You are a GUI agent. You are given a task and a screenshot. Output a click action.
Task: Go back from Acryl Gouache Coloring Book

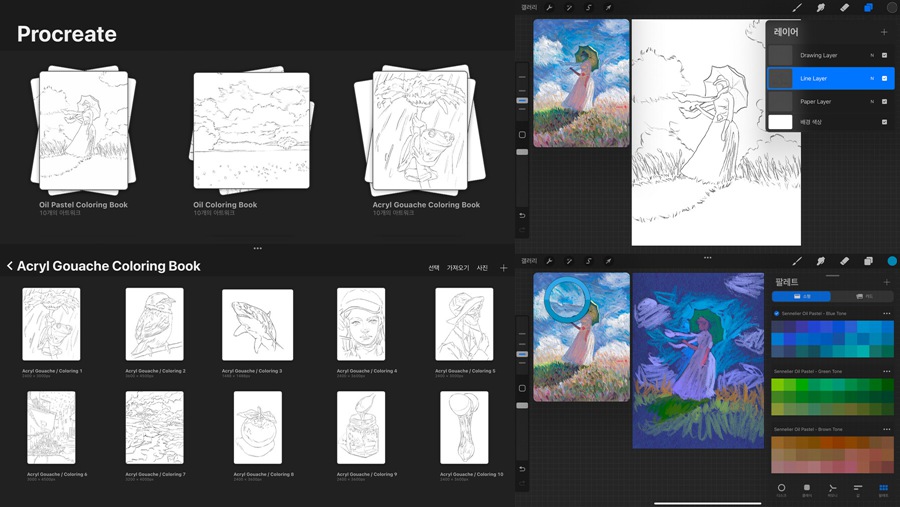(10, 267)
